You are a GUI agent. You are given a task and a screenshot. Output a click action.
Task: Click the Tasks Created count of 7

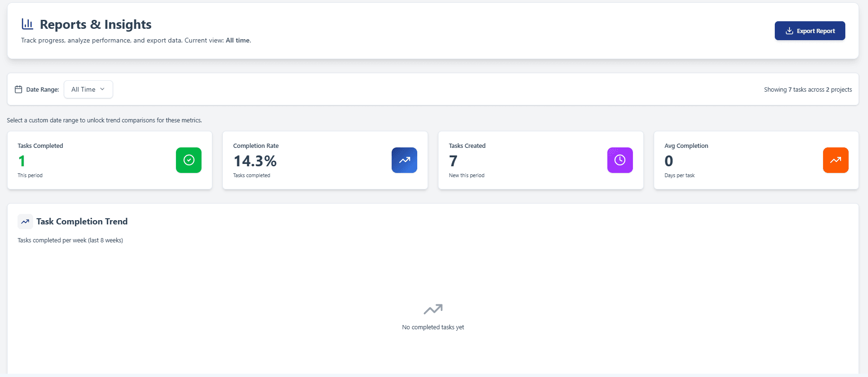tap(453, 161)
